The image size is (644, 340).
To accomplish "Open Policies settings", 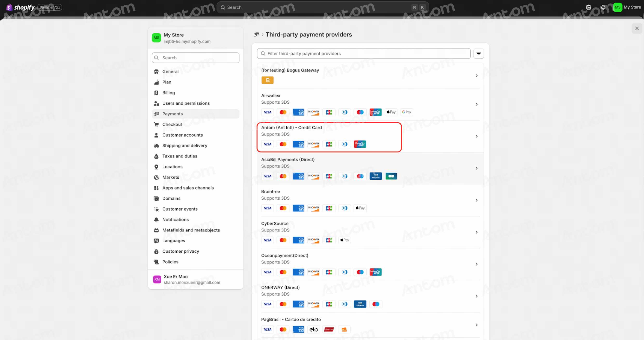I will coord(195,262).
